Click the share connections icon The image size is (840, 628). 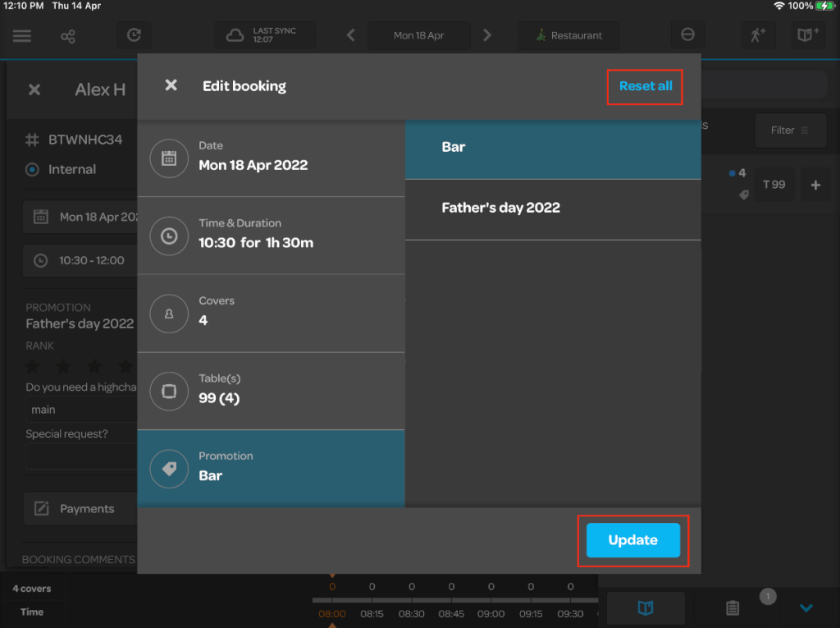[68, 36]
